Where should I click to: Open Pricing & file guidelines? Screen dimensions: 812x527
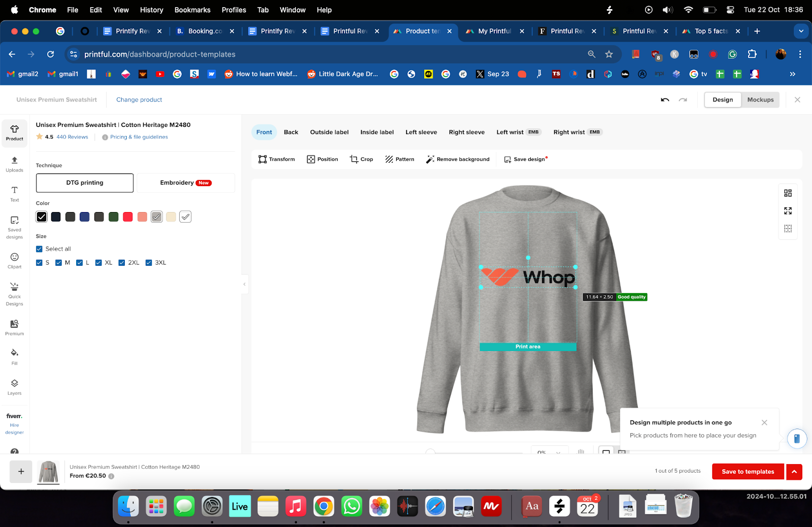(139, 136)
